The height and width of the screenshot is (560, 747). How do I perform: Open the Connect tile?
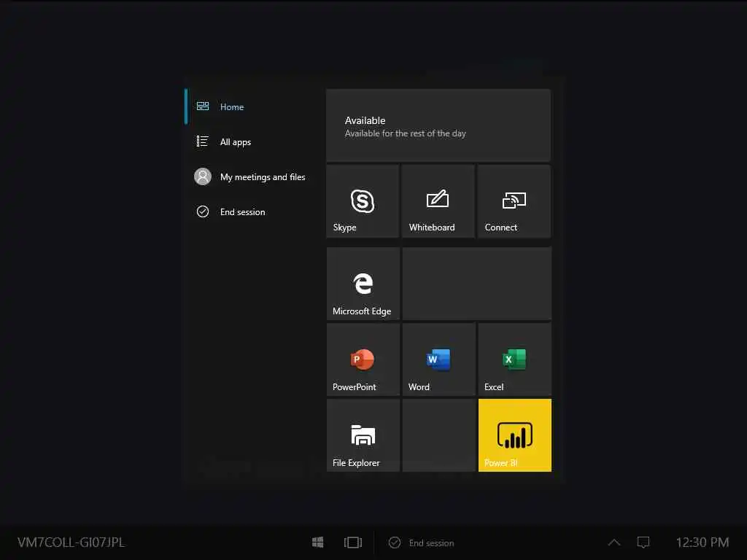pyautogui.click(x=514, y=201)
